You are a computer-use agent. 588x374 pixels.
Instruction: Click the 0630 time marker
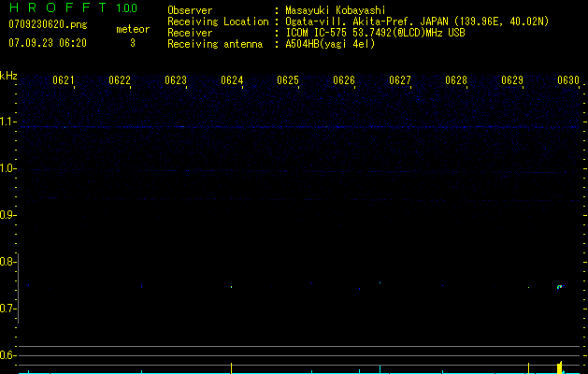(x=568, y=80)
